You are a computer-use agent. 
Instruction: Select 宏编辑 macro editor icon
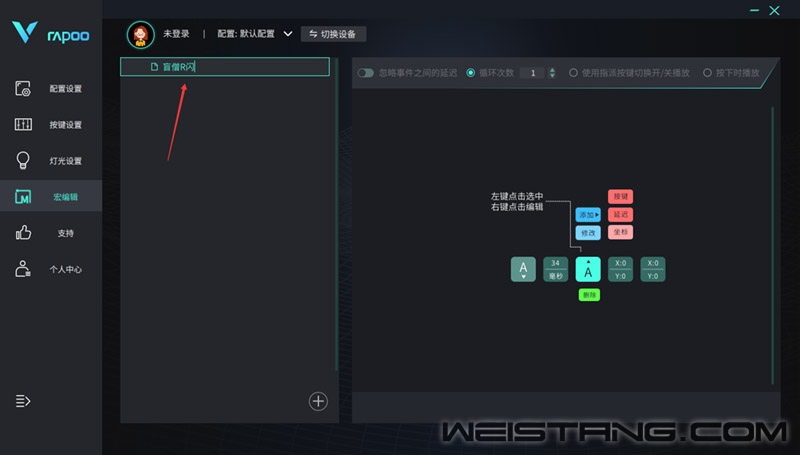[x=23, y=196]
